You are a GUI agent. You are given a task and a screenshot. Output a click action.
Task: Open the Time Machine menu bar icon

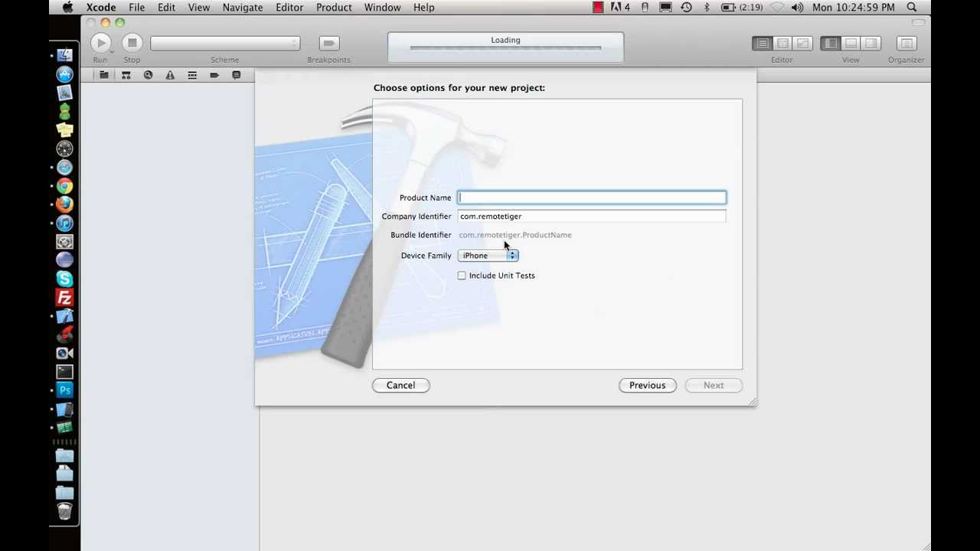point(687,8)
